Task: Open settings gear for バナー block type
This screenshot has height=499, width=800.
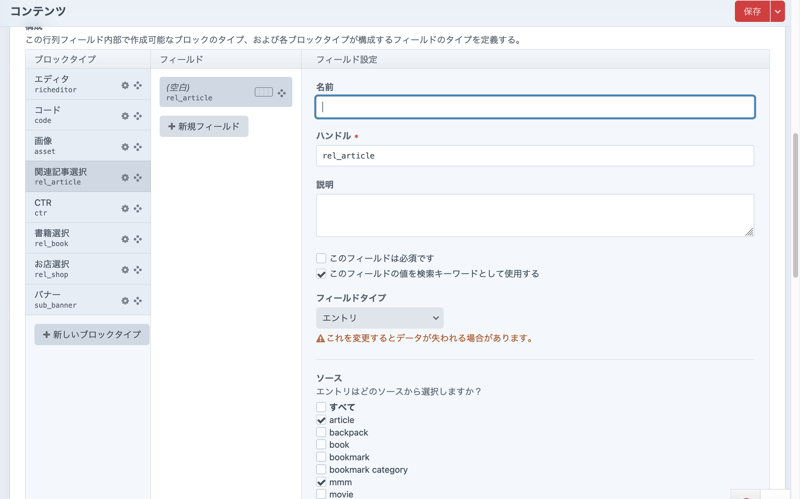Action: 125,301
